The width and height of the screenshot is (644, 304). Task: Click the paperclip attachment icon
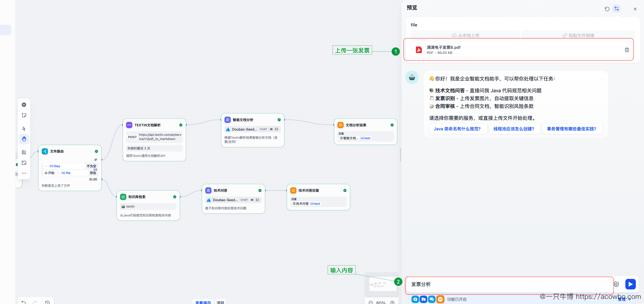coord(616,284)
